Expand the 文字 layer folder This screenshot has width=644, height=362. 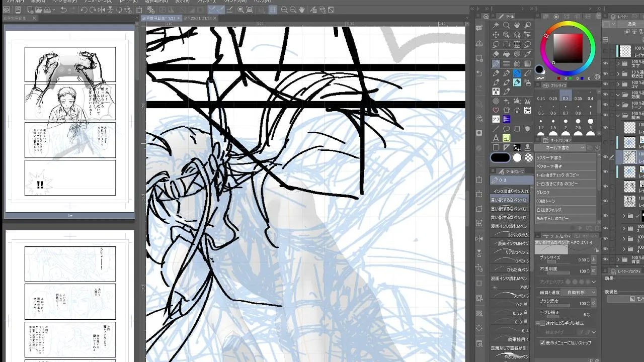click(x=618, y=64)
